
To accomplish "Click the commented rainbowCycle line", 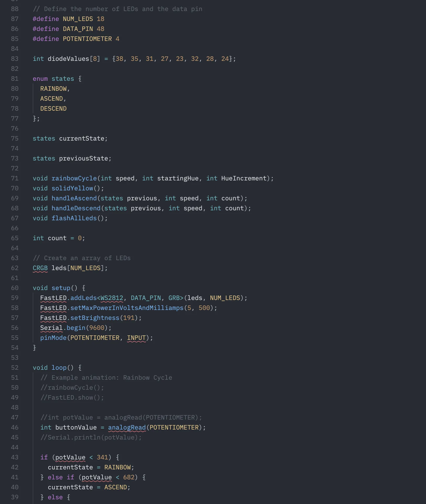I will [x=72, y=388].
